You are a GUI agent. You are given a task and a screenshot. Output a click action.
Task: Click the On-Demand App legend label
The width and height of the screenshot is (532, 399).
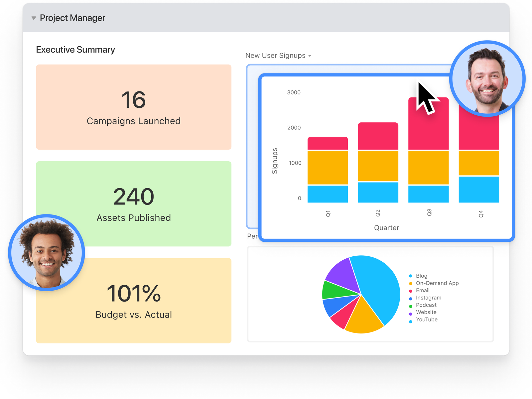[x=437, y=283]
